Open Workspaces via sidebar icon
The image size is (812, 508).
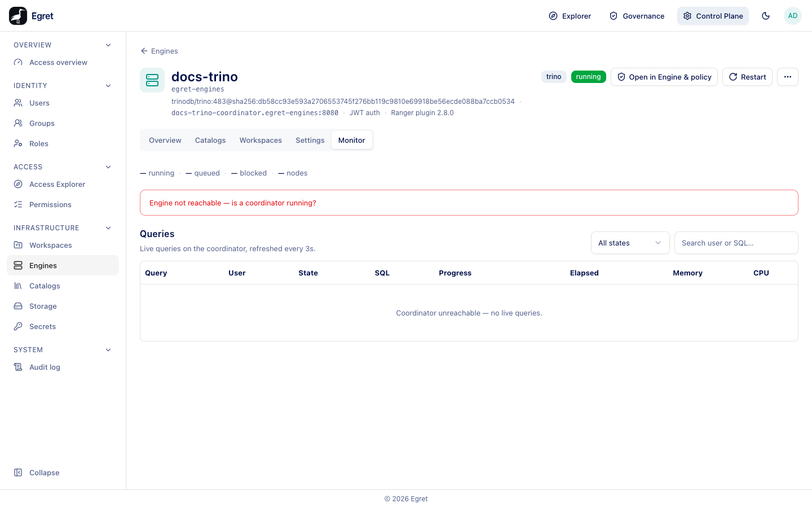18,245
